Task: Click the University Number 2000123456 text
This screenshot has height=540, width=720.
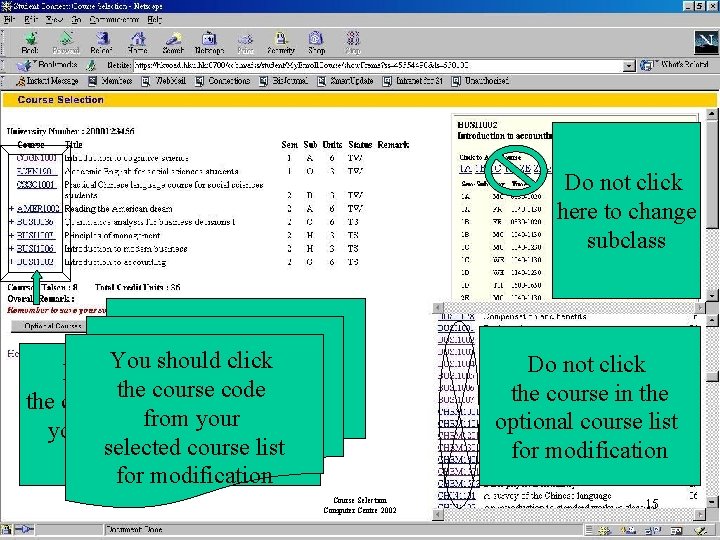Action: coord(71,131)
